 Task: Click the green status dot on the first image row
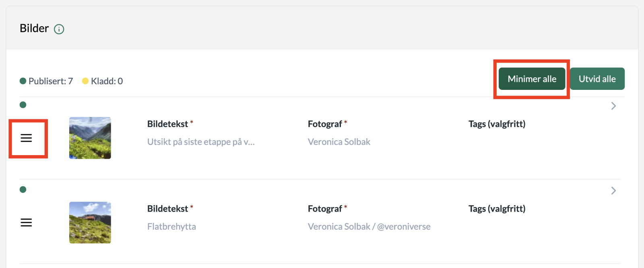point(23,105)
